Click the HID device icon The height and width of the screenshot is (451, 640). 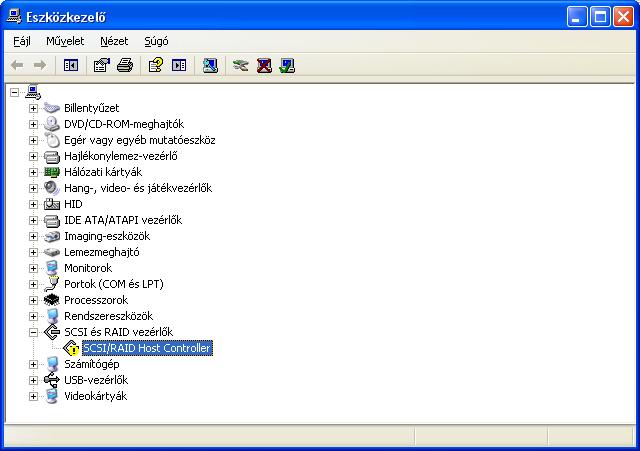51,204
